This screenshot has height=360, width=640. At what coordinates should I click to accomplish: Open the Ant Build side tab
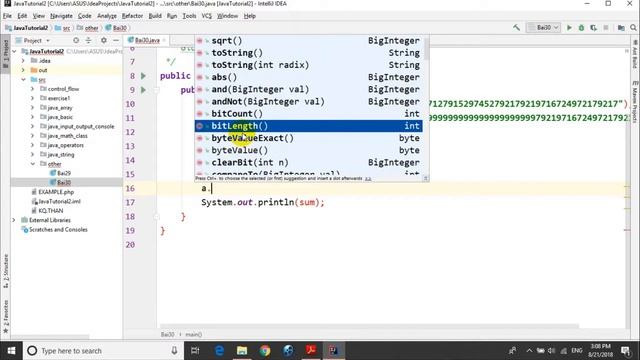coord(635,54)
